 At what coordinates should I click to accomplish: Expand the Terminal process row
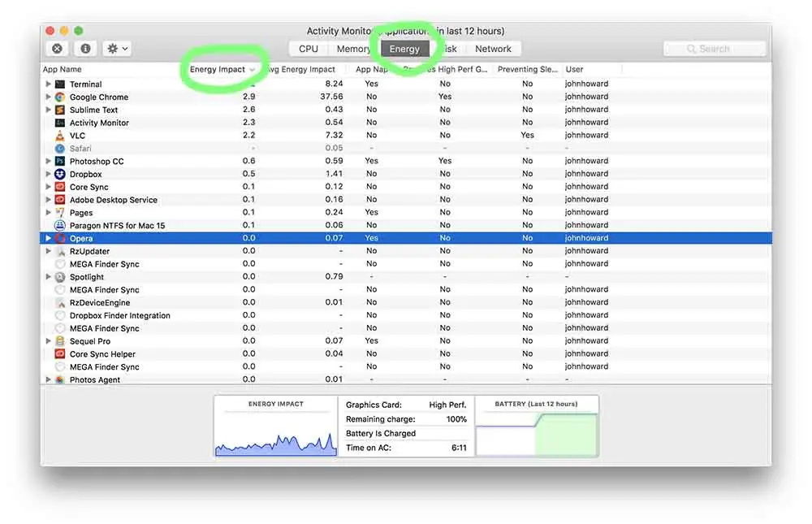pyautogui.click(x=48, y=84)
